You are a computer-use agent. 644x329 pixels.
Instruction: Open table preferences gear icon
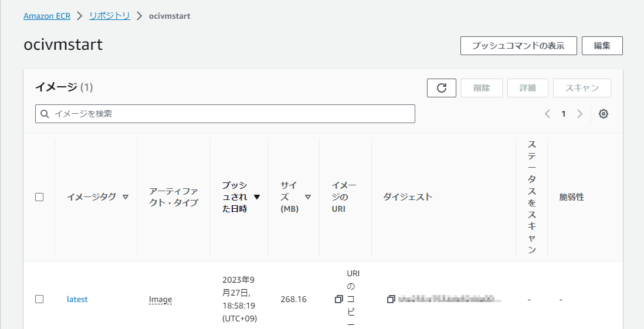pos(604,114)
